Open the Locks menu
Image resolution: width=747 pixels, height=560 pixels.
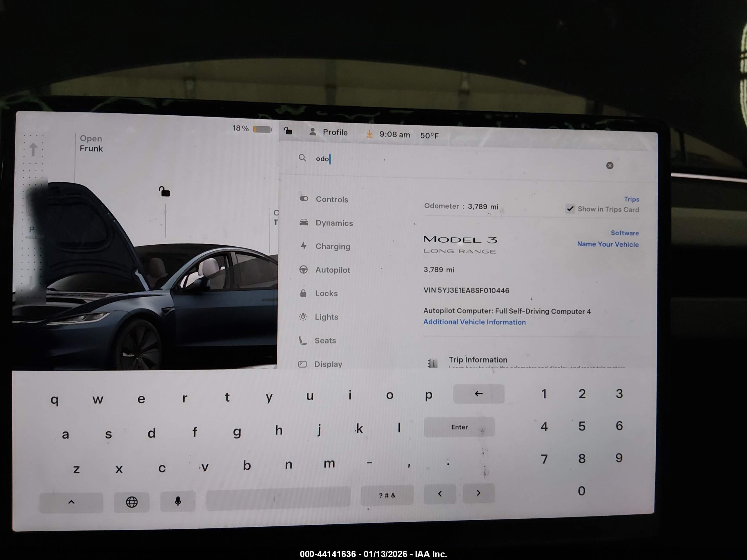point(318,293)
